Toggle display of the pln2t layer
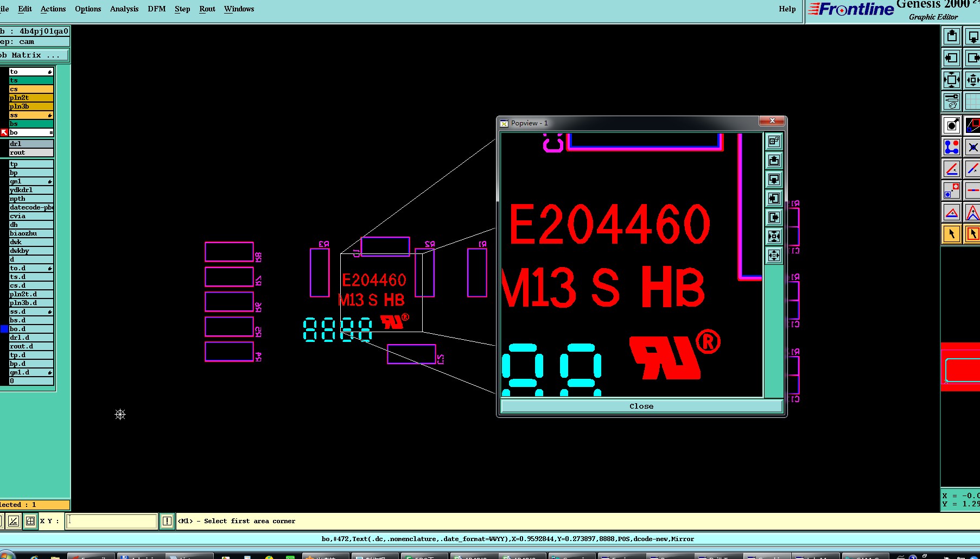Image resolution: width=980 pixels, height=559 pixels. pos(31,98)
